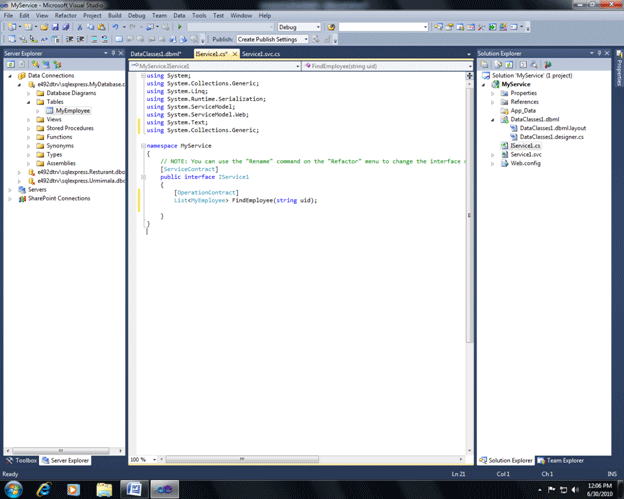Viewport: 624px width, 499px height.
Task: Click the Start Debugging green arrow
Action: pos(179,27)
